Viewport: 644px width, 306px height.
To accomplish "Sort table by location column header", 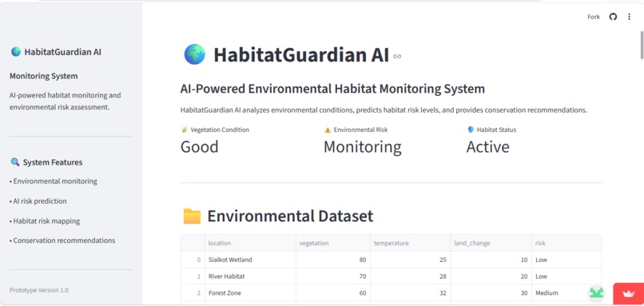I will (x=251, y=243).
